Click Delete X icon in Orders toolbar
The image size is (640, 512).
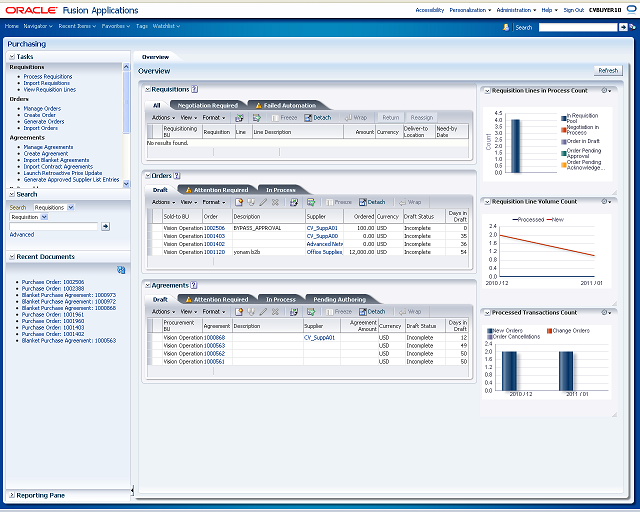click(x=275, y=202)
